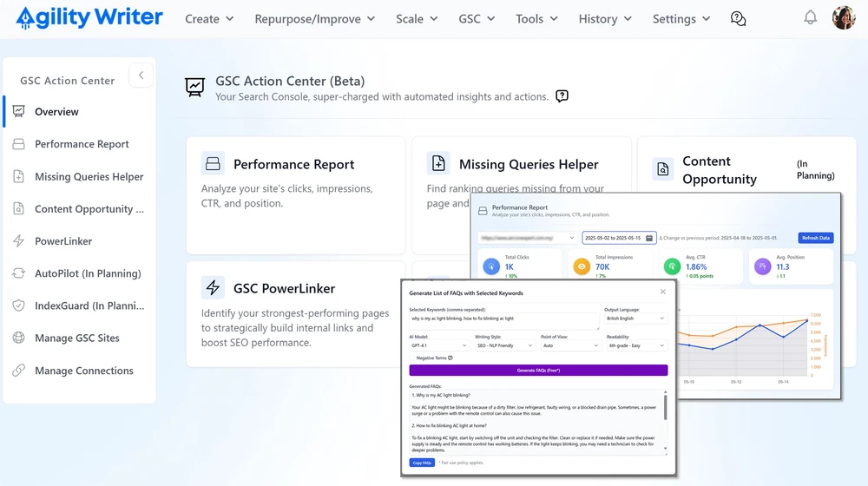
Task: Open the AI Model dropdown
Action: [439, 345]
